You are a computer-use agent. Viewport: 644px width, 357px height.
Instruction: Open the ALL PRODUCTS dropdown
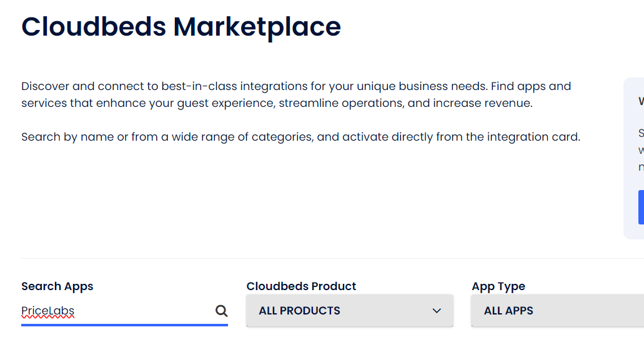tap(350, 311)
